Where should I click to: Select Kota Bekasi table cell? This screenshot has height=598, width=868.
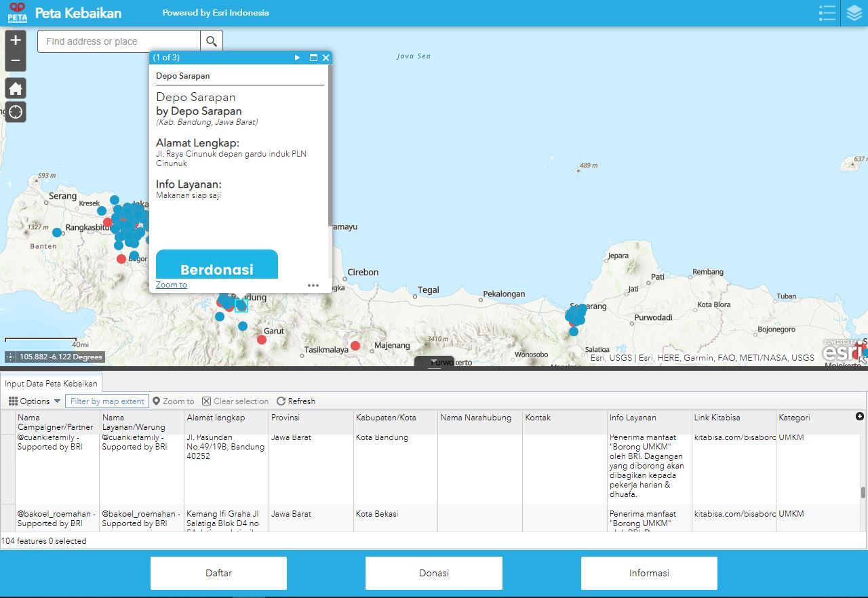point(395,519)
